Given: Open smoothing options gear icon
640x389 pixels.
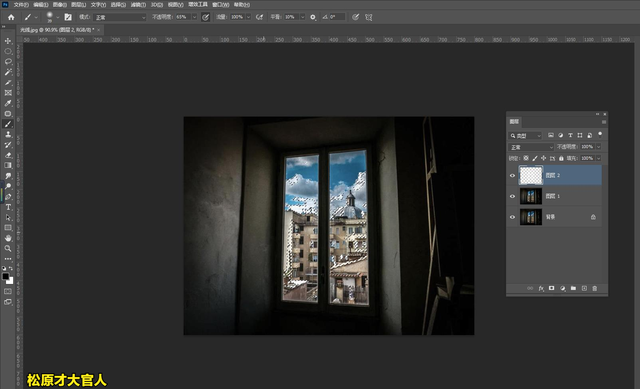Looking at the screenshot, I should click(x=313, y=17).
